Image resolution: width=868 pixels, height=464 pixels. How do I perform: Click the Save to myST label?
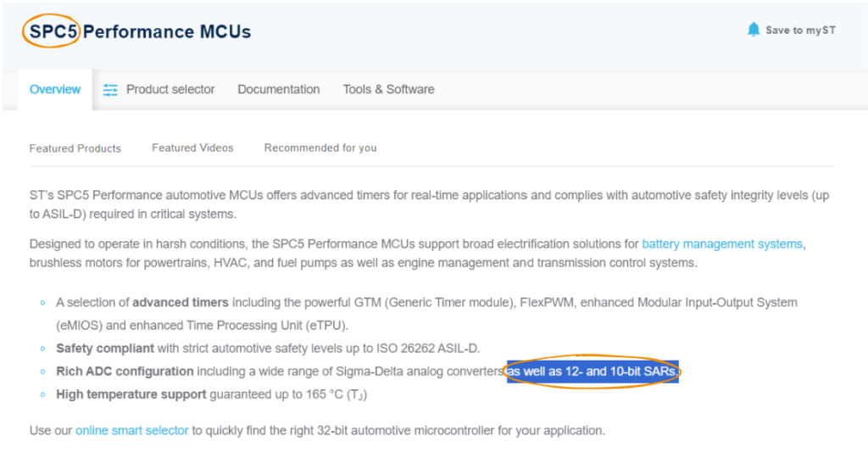tap(800, 31)
